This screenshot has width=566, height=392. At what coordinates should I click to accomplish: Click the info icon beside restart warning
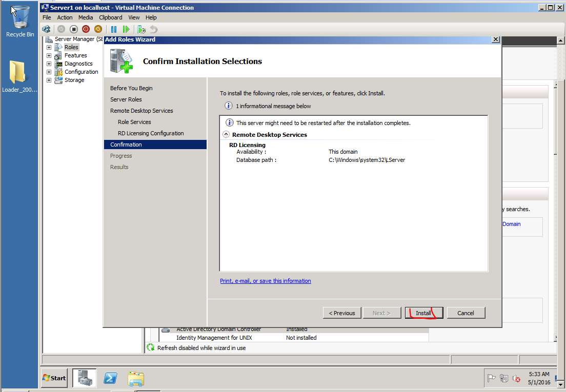pos(229,122)
